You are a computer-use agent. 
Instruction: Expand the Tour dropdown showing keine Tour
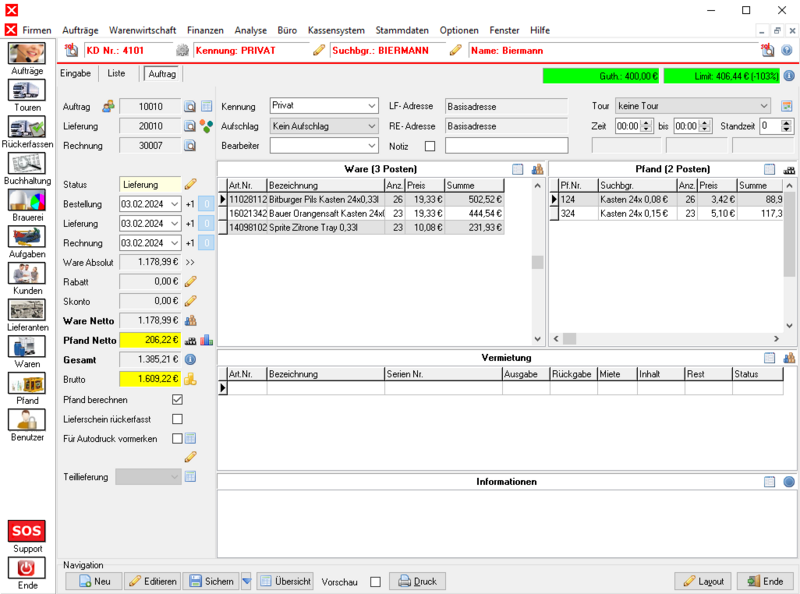tap(764, 106)
